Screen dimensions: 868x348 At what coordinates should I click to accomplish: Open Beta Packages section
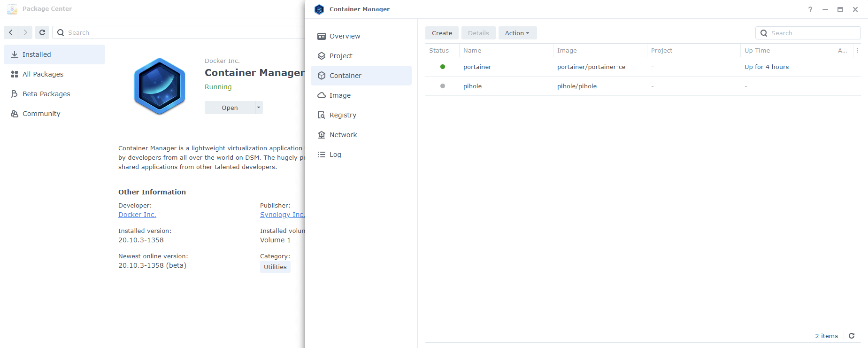coord(54,94)
